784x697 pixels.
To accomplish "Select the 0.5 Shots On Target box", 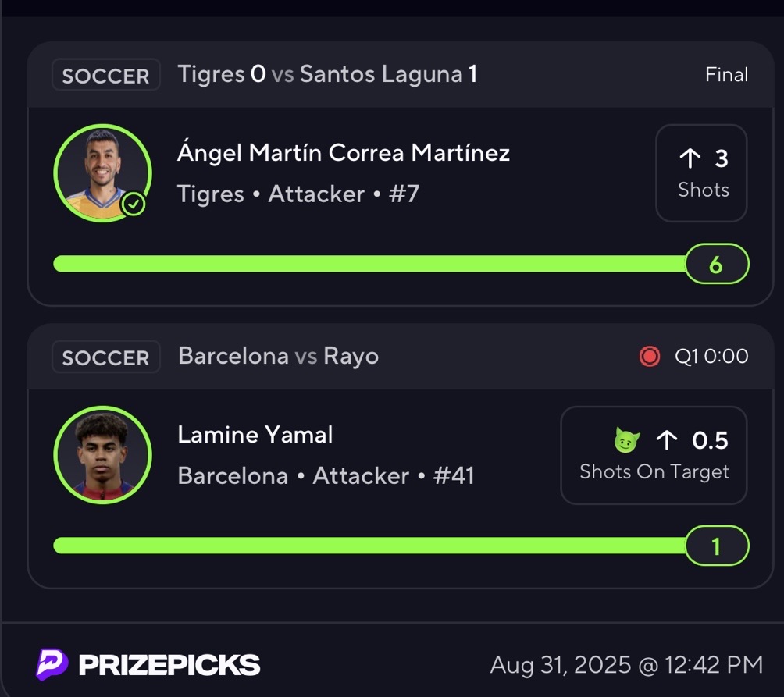I will pyautogui.click(x=654, y=455).
